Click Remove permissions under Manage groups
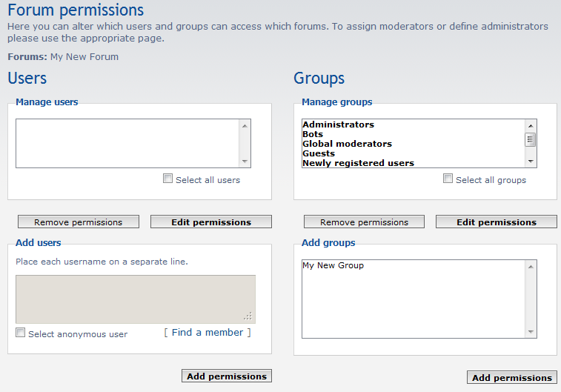 point(364,222)
